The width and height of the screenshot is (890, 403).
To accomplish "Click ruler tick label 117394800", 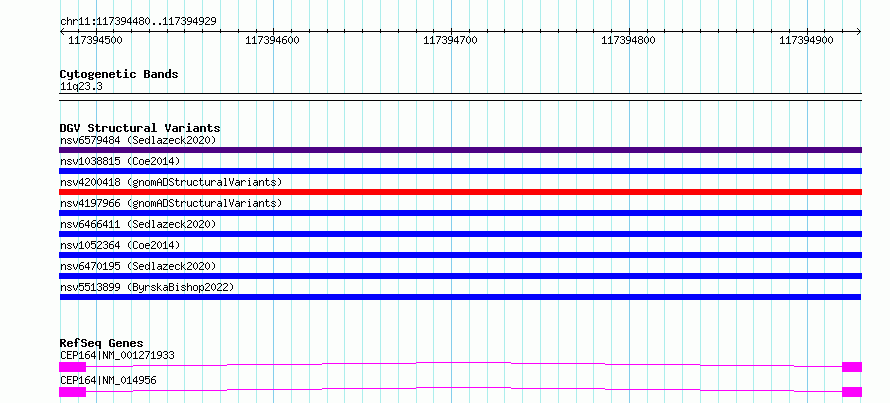I will (628, 40).
